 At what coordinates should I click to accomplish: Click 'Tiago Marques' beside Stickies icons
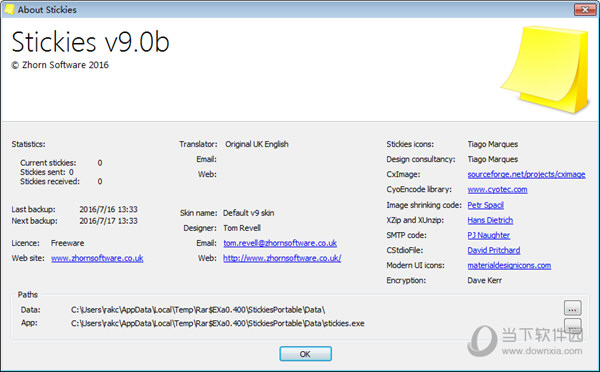pos(492,144)
